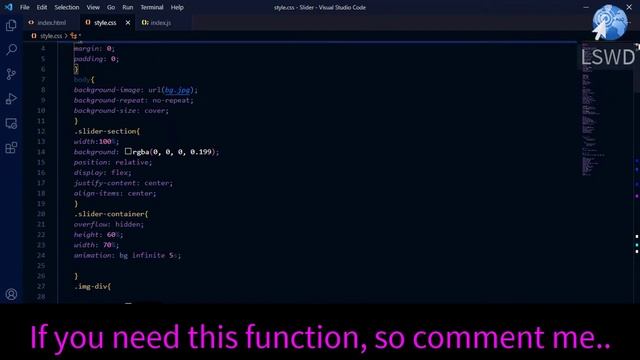Image resolution: width=640 pixels, height=360 pixels.
Task: Click line number 20 in gutter
Action: pos(41,214)
